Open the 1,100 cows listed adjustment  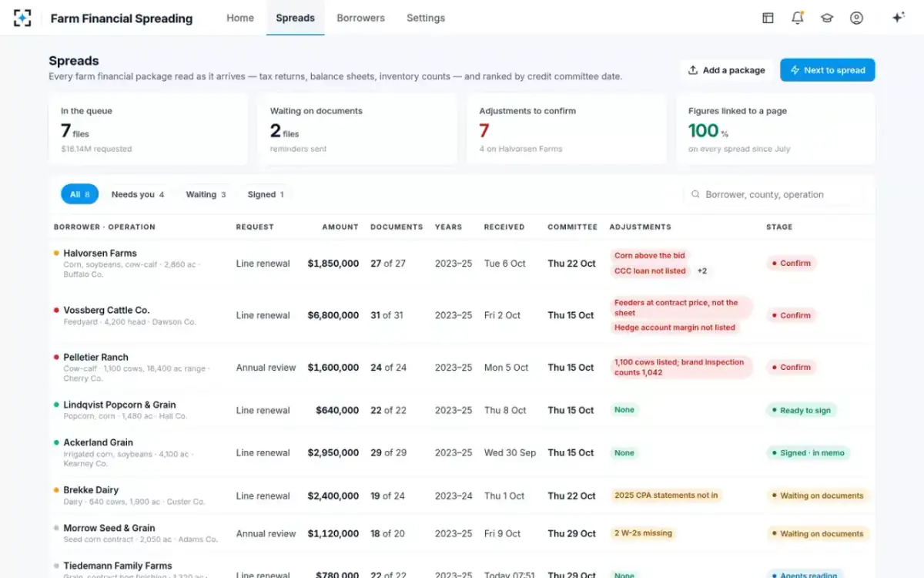coord(681,368)
